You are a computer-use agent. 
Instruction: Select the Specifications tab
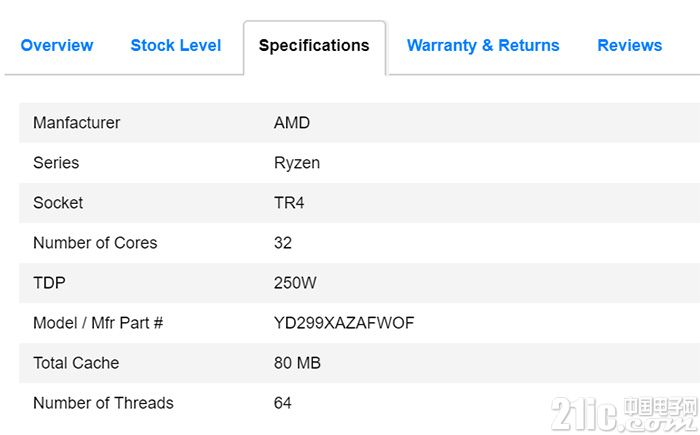[x=314, y=46]
